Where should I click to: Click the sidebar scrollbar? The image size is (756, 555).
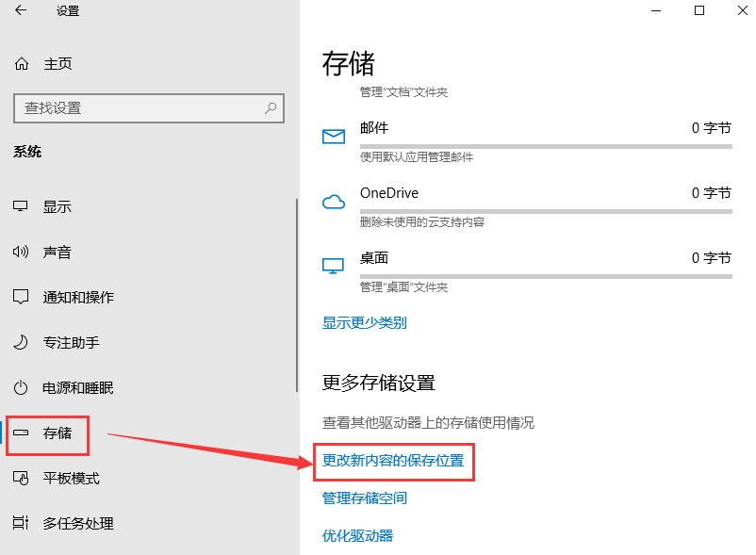tap(297, 295)
